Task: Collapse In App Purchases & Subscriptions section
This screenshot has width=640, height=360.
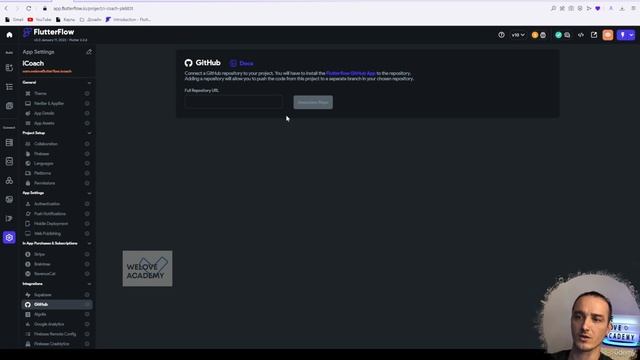Action: [89, 244]
